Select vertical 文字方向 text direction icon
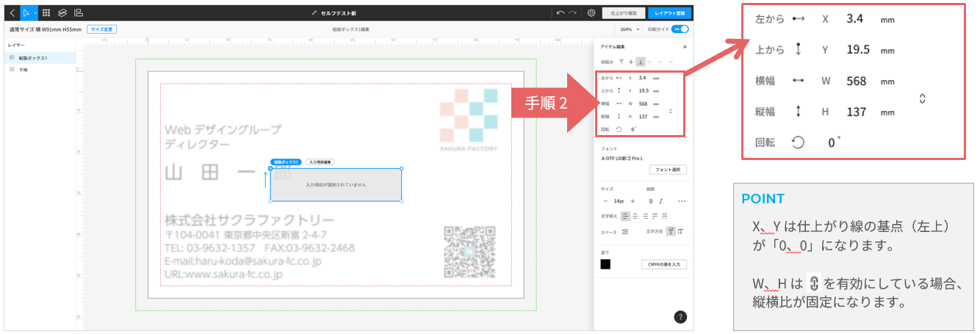The height and width of the screenshot is (334, 980). tap(680, 231)
